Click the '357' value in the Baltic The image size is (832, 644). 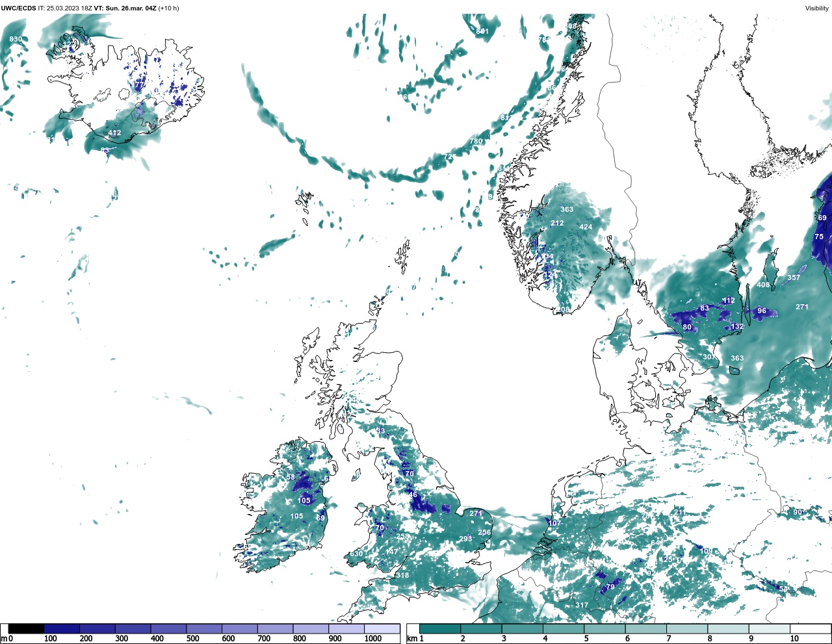click(794, 277)
